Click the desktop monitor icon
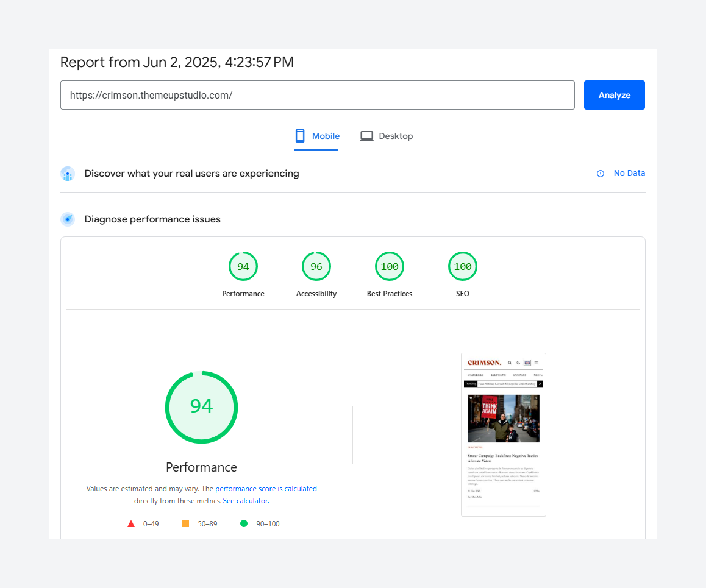This screenshot has height=588, width=706. [366, 136]
